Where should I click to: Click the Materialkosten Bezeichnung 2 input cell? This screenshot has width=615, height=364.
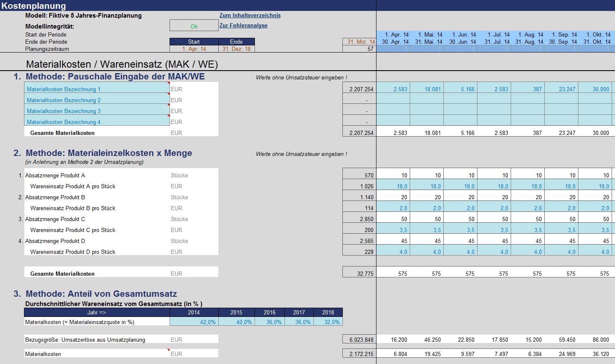(x=97, y=99)
